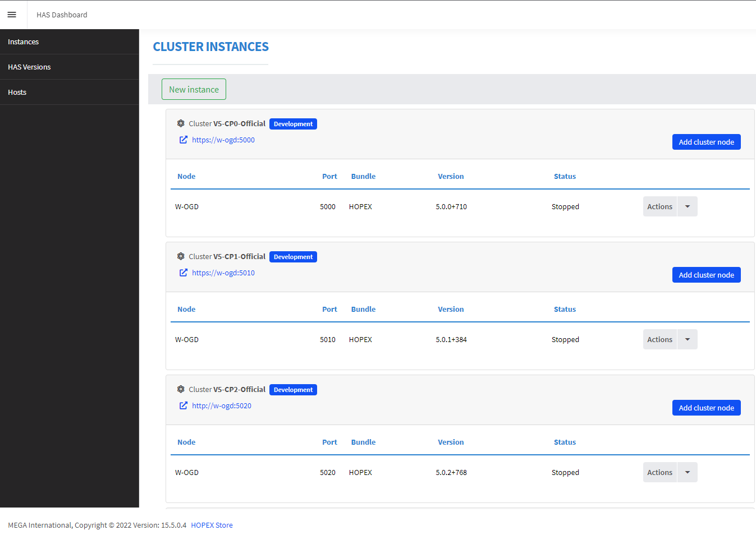
Task: Click the gear icon beside Cluster V5-CP2-Official
Action: pyautogui.click(x=181, y=389)
